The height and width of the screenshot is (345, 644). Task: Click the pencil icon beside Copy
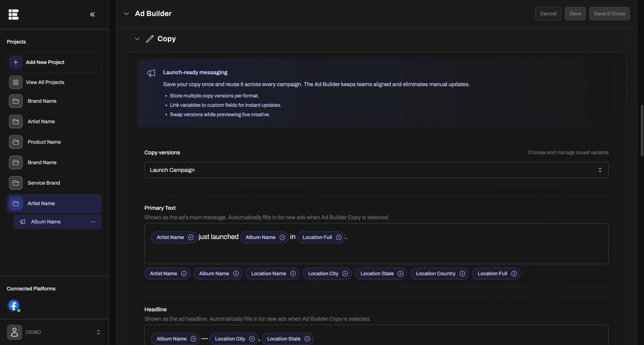click(x=150, y=39)
